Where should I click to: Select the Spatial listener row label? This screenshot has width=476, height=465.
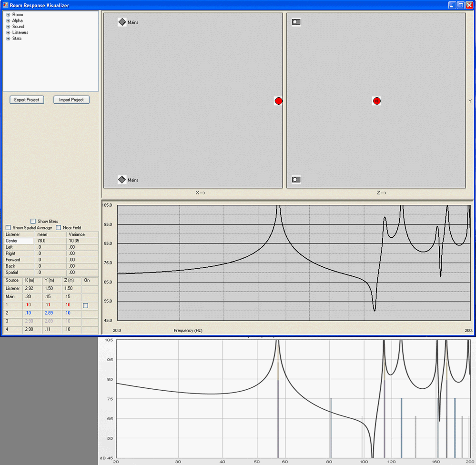(12, 272)
